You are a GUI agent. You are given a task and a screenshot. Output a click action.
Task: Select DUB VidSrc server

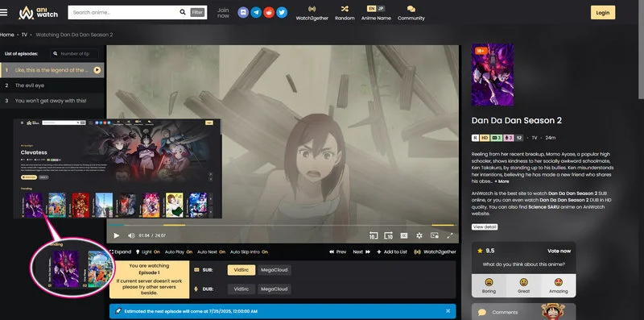point(241,289)
